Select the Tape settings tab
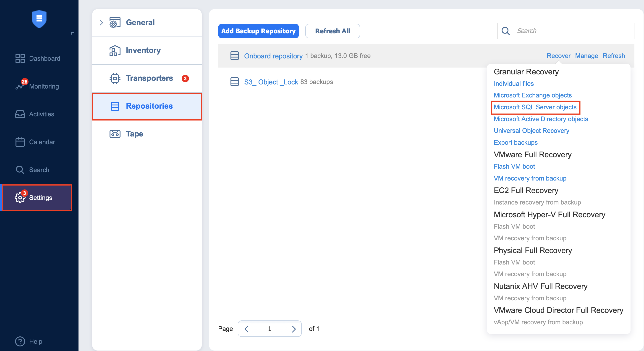Screen dimensions: 644x351 click(x=147, y=134)
